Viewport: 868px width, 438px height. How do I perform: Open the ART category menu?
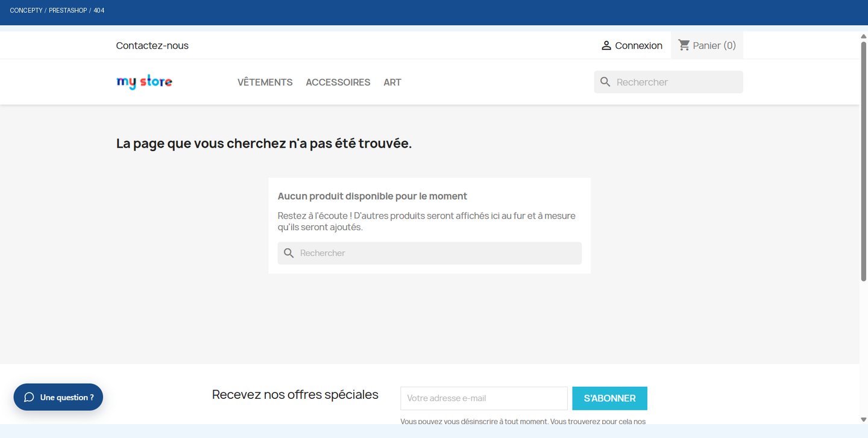[392, 83]
